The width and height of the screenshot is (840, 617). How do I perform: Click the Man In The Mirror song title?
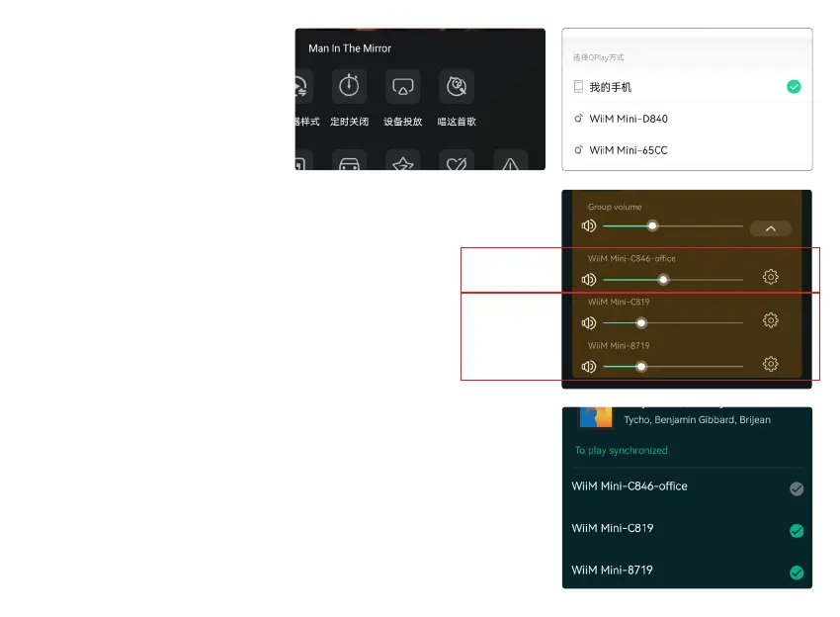tap(350, 48)
